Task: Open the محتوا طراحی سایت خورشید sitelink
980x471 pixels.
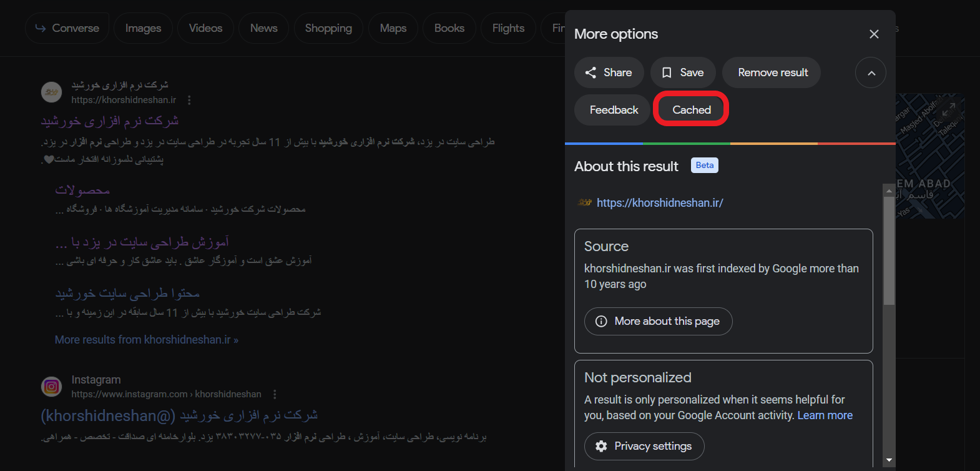Action: coord(127,293)
